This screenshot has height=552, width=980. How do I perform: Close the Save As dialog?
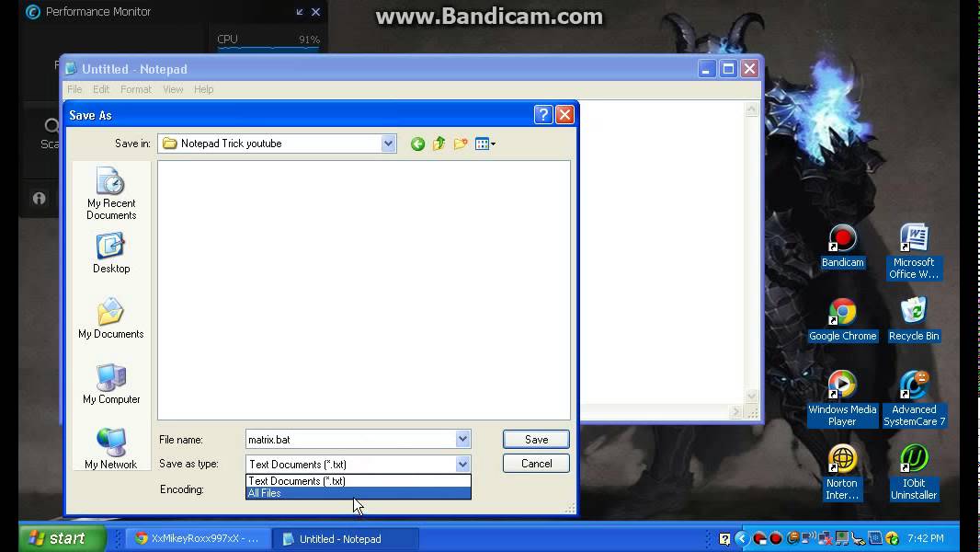pyautogui.click(x=564, y=114)
